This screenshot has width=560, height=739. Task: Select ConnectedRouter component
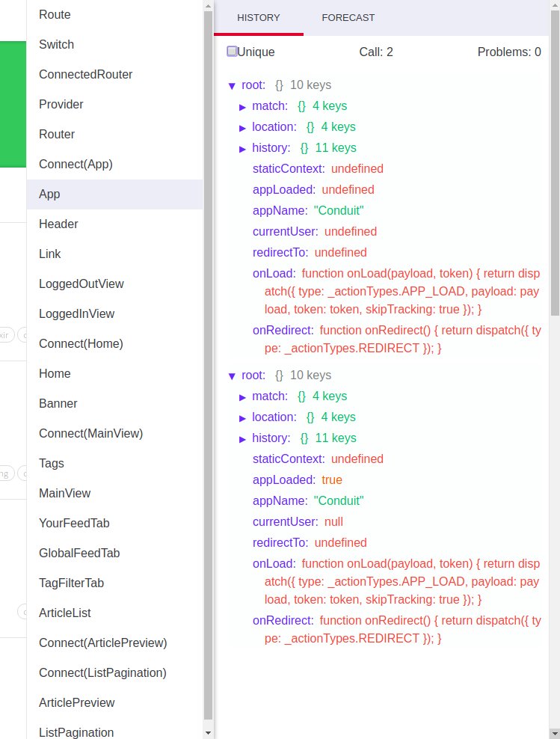[115, 75]
